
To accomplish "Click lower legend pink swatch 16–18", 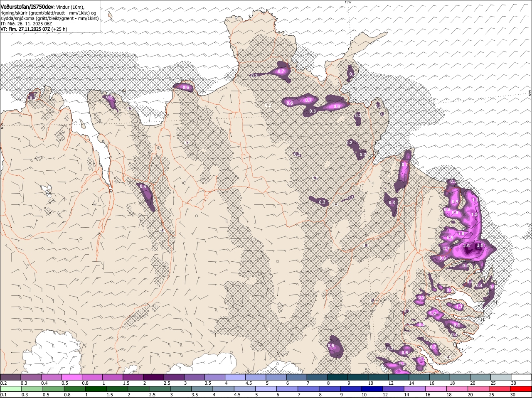I will point(436,389).
